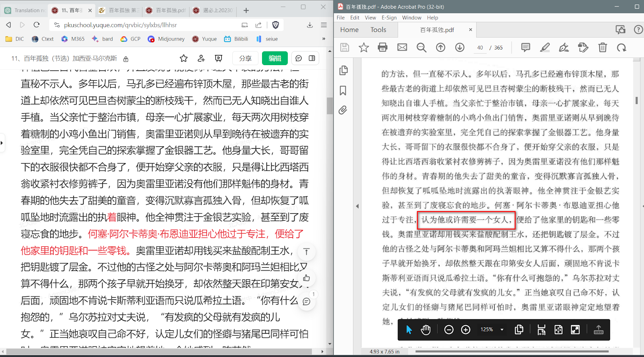Zoom in with the plus button
The width and height of the screenshot is (644, 357).
click(466, 330)
